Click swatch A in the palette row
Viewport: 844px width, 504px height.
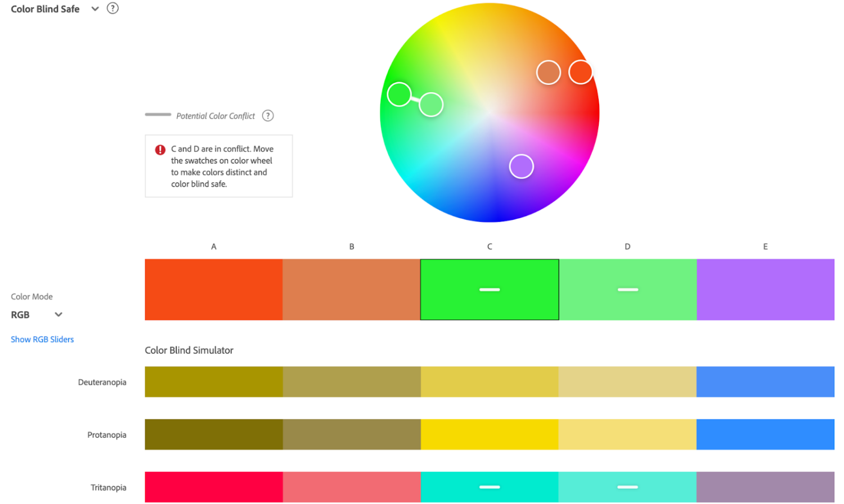214,289
